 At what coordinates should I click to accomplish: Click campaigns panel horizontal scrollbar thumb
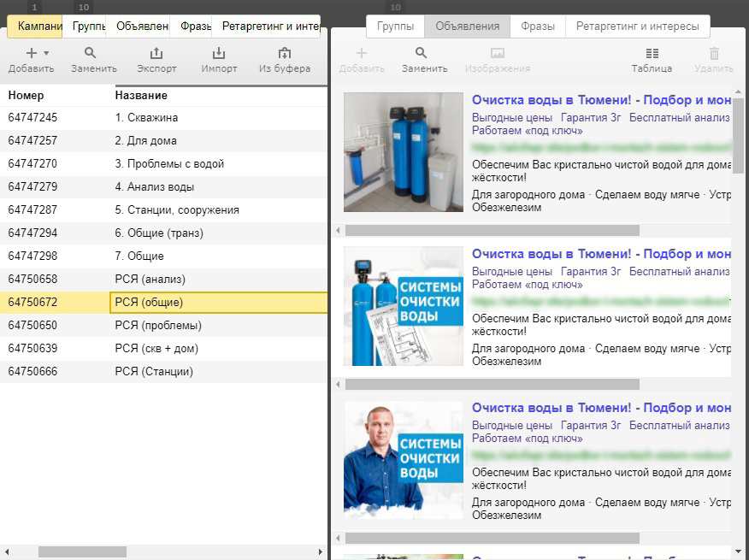(82, 551)
